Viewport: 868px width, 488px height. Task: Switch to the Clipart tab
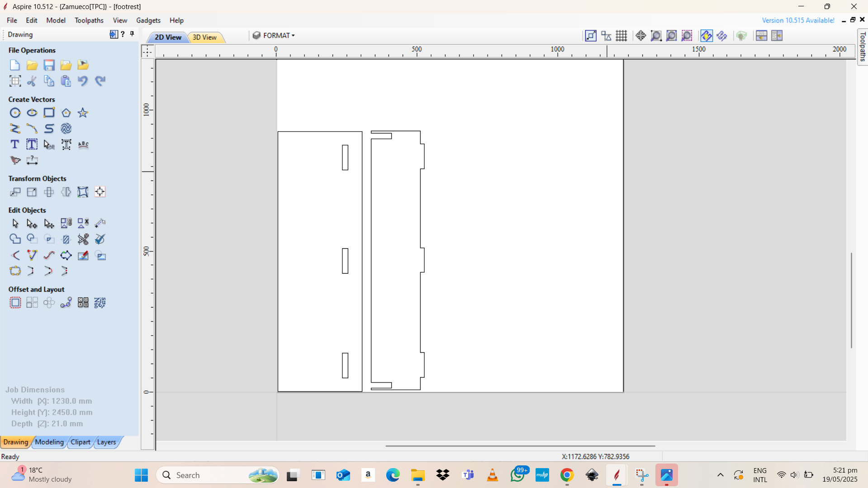click(81, 442)
